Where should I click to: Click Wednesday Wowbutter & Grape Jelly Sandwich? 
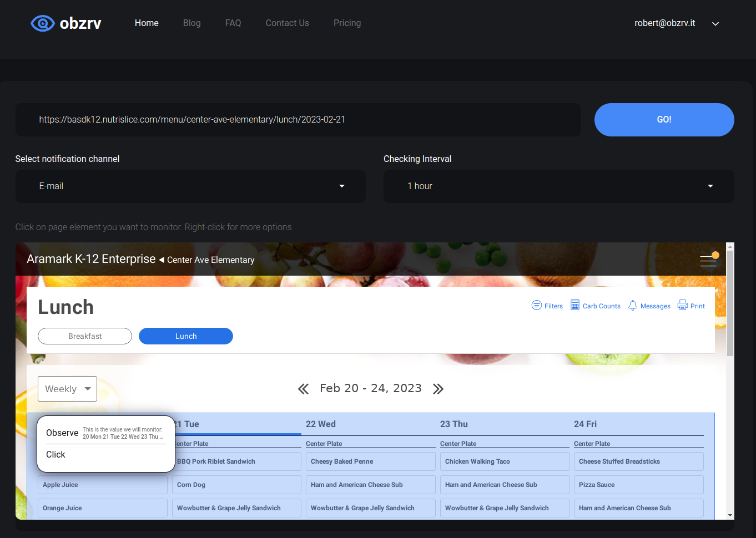pos(371,508)
